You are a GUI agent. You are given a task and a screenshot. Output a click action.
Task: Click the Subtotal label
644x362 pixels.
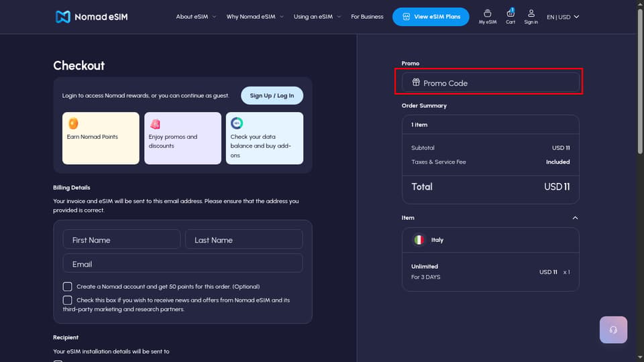[x=423, y=147]
